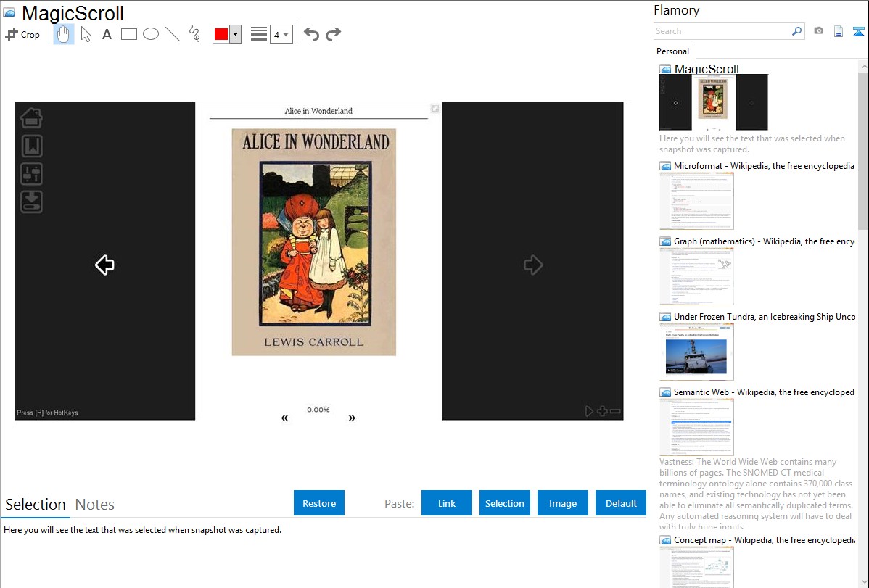The image size is (869, 588).
Task: Redo the last annotation
Action: point(333,34)
